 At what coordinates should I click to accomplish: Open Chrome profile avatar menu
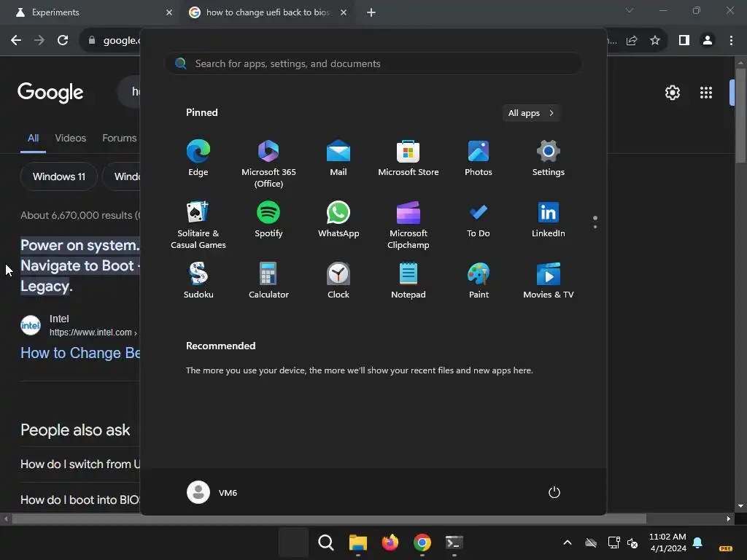pos(708,41)
